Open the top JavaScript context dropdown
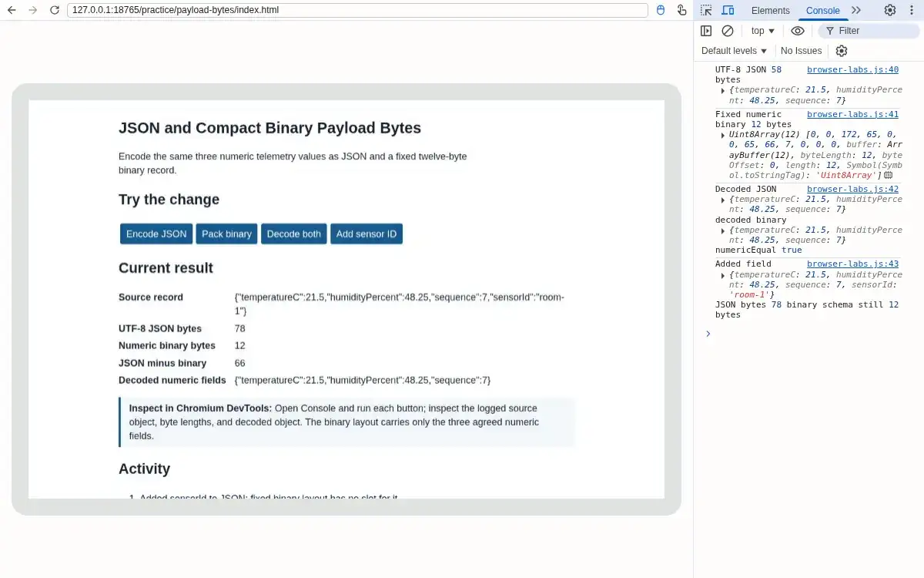Image resolution: width=924 pixels, height=578 pixels. (763, 31)
